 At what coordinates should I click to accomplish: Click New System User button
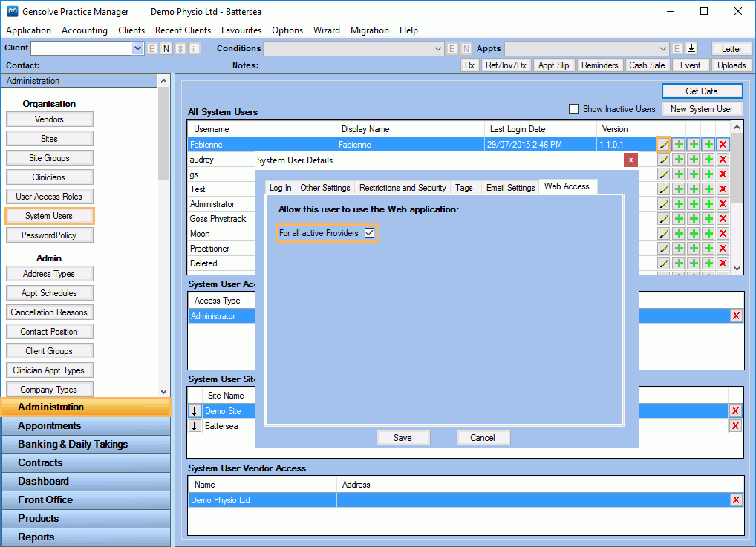pyautogui.click(x=702, y=109)
